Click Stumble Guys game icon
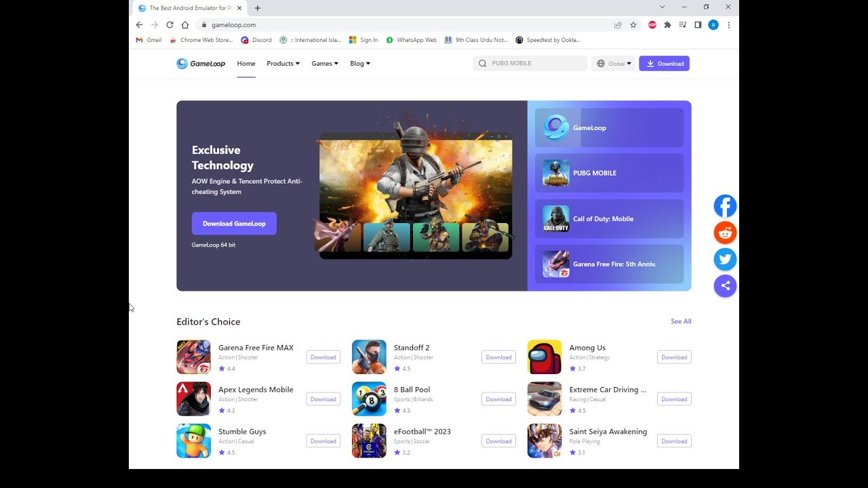868x488 pixels. tap(193, 441)
